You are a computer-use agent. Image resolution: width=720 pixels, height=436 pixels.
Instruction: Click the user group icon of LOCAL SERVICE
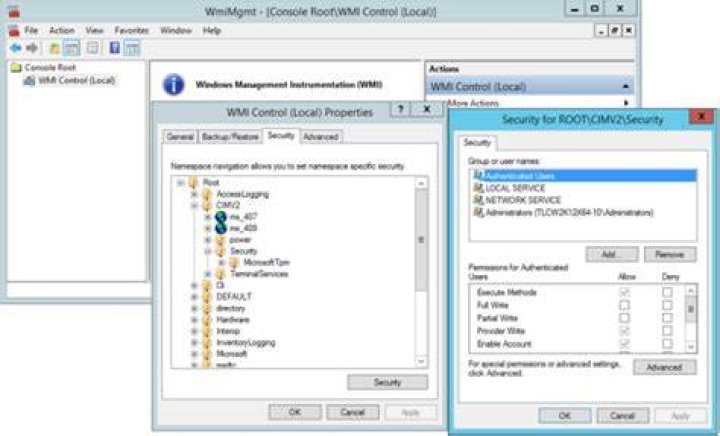[x=479, y=188]
